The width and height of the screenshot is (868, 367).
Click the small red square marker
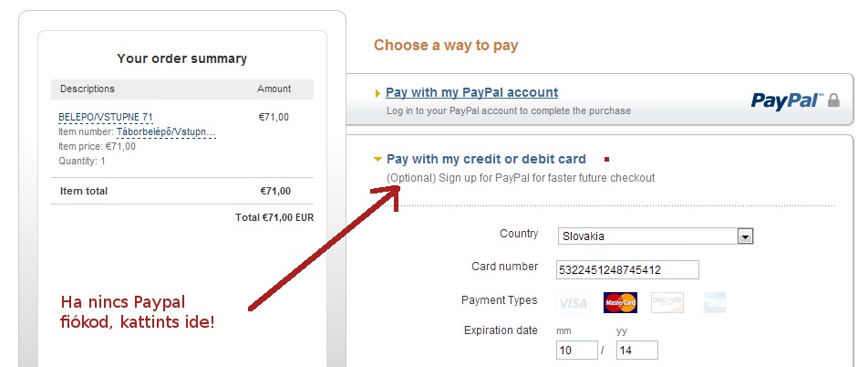point(607,160)
